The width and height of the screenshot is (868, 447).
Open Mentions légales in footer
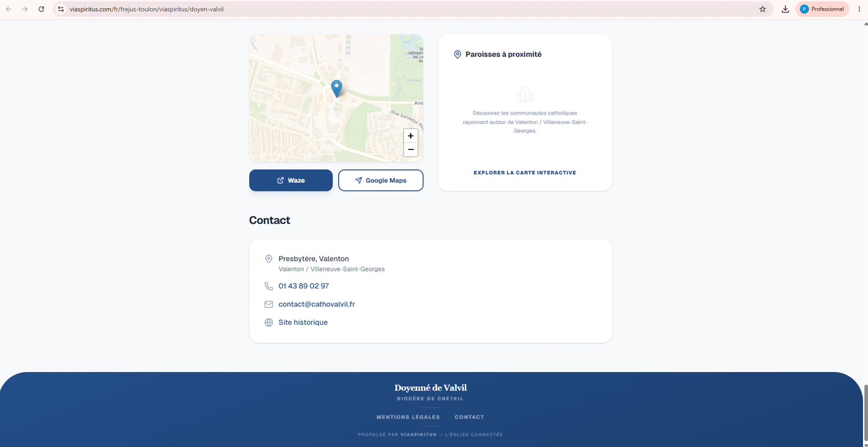point(408,417)
